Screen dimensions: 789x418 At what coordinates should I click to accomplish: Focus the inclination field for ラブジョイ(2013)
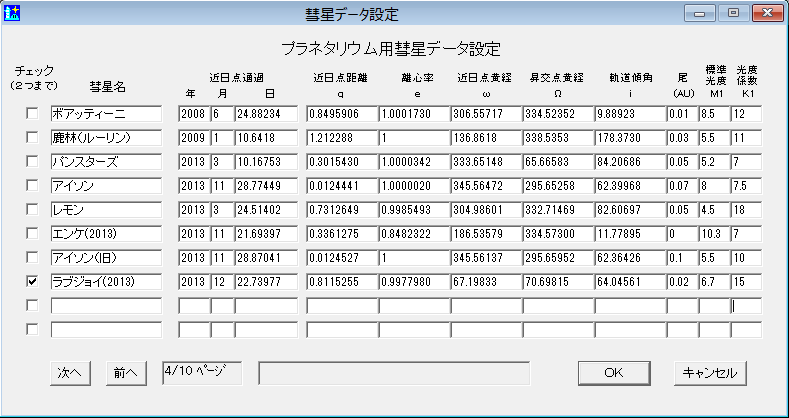628,282
